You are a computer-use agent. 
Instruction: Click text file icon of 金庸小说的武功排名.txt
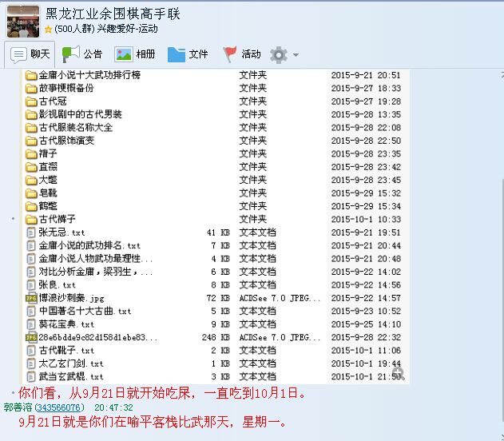tap(31, 245)
